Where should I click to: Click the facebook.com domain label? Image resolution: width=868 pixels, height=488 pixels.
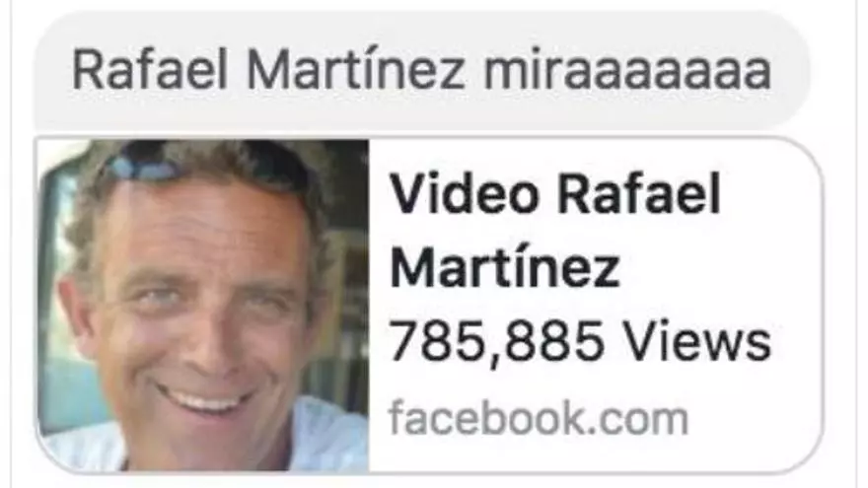tap(539, 418)
